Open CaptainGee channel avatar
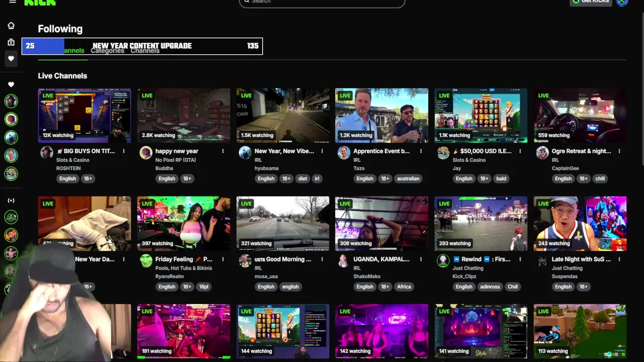Image resolution: width=644 pixels, height=362 pixels. [x=542, y=153]
